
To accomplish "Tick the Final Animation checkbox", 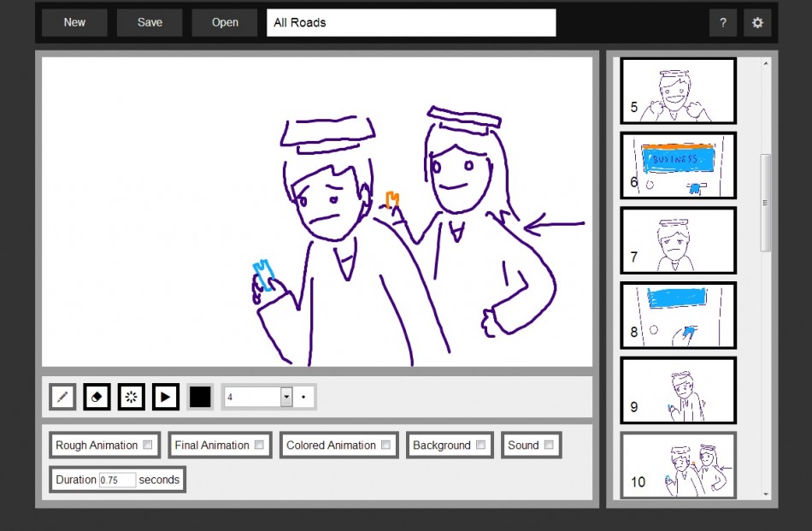I will [x=259, y=445].
